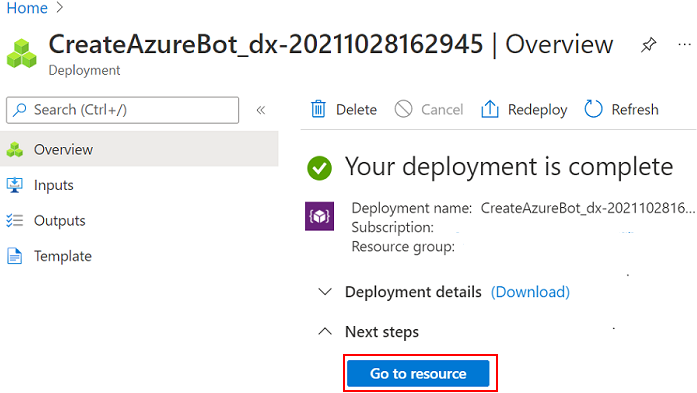Viewport: 697px width, 393px height.
Task: Click the 'Resource group:' label
Action: 403,246
